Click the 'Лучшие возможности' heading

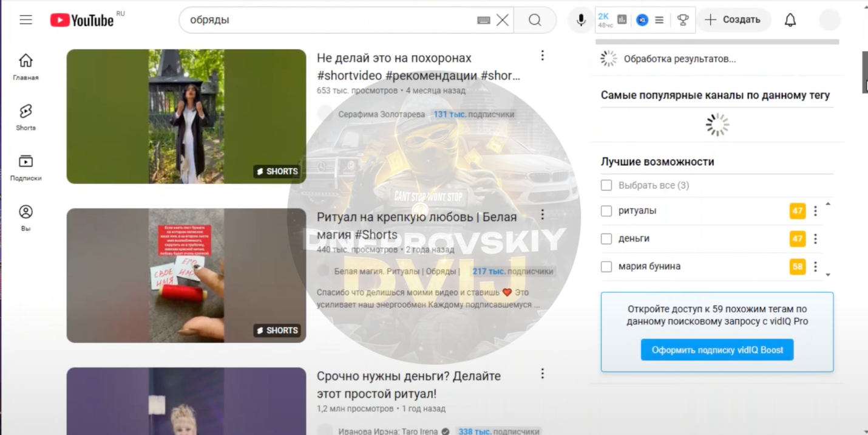click(657, 162)
